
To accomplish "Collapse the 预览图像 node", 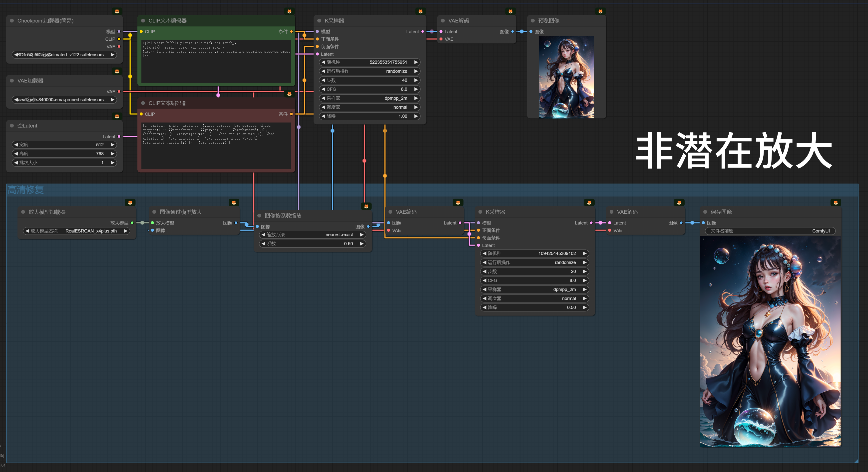I will (x=533, y=20).
